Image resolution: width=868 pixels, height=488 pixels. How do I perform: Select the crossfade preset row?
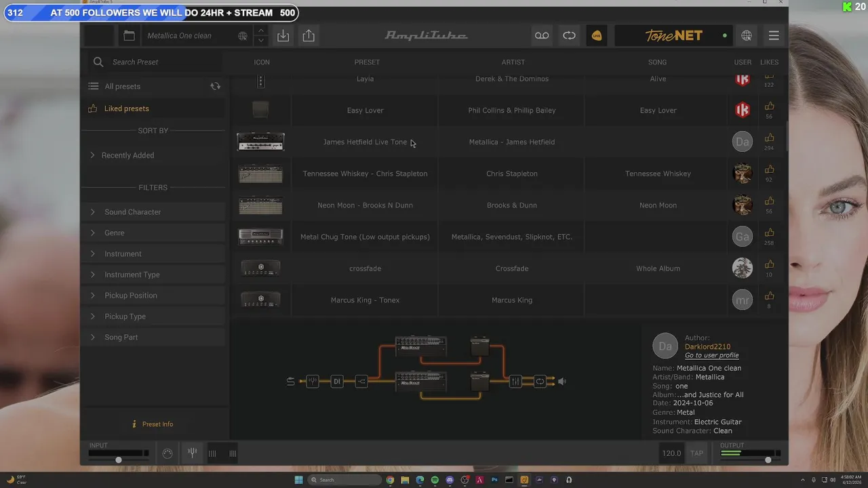tap(509, 268)
